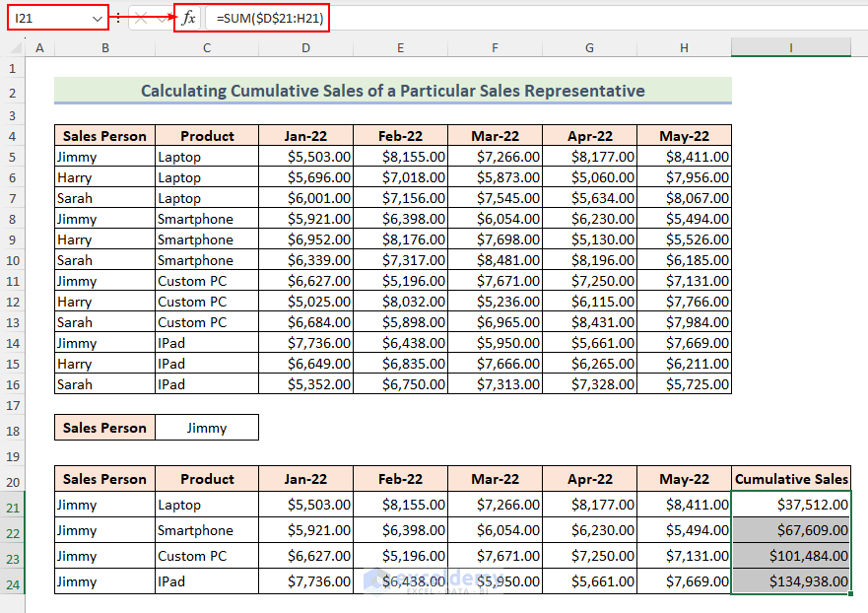Click 'IPad' cell in row 24

click(207, 580)
